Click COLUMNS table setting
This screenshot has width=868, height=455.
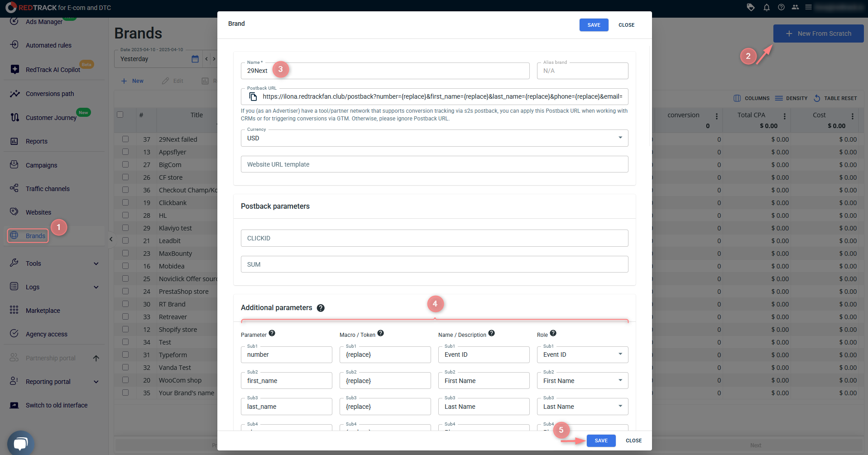pyautogui.click(x=752, y=98)
